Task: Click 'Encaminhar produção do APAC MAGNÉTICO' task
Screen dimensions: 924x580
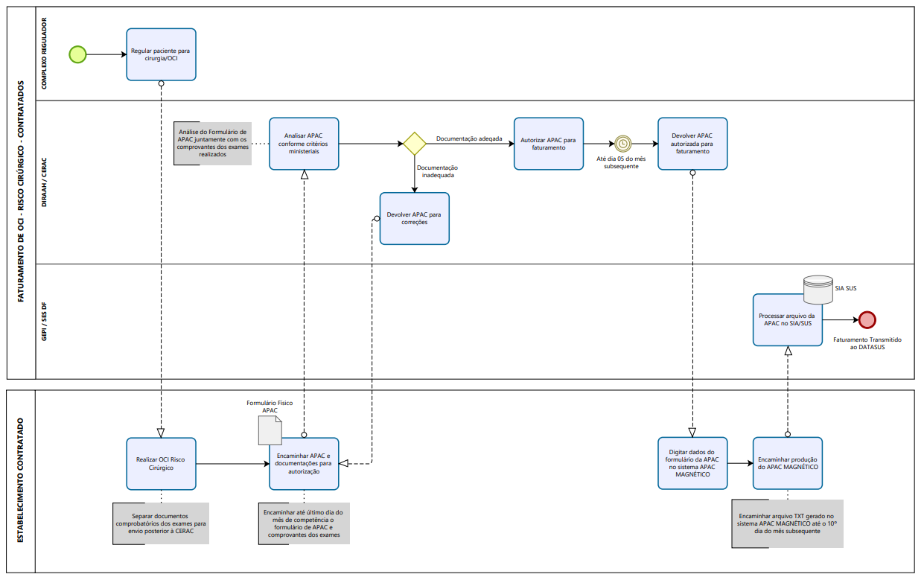Action: (x=788, y=463)
